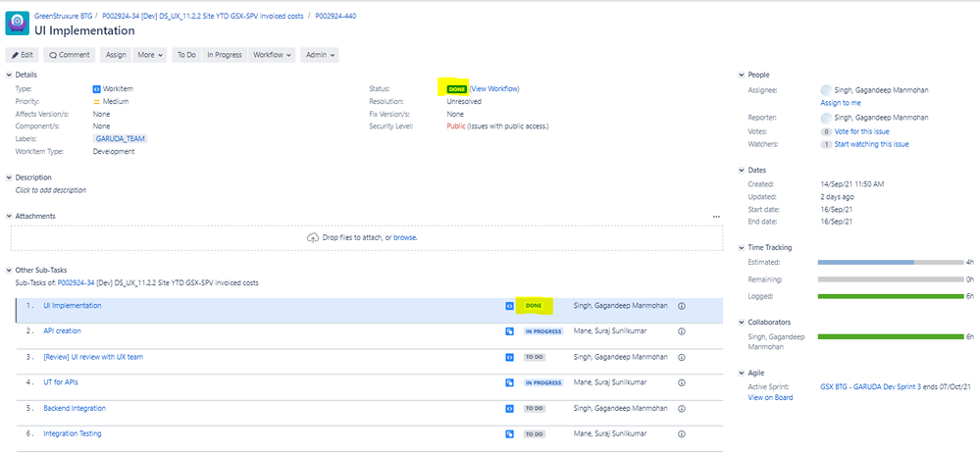This screenshot has width=980, height=454.
Task: Click the type icon on UT for APIs row
Action: coord(509,382)
